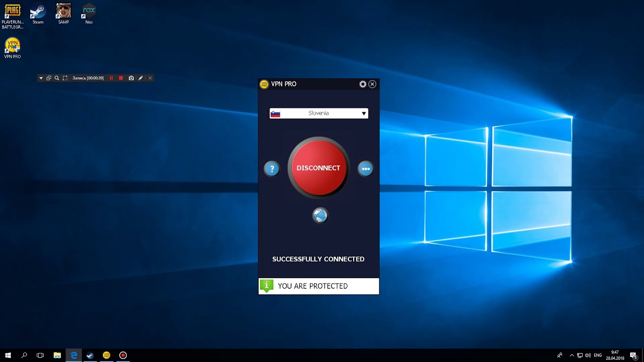Image resolution: width=644 pixels, height=362 pixels.
Task: Take a screenshot with camera icon
Action: (x=131, y=78)
